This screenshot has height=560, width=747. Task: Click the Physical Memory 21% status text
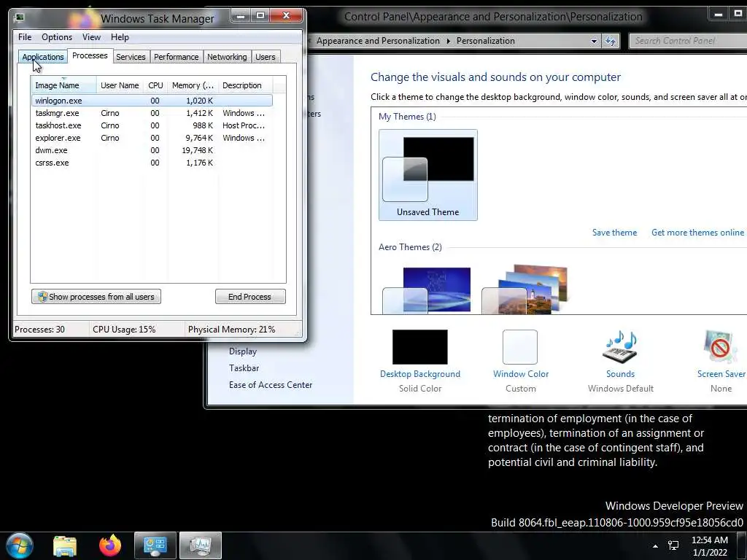tap(231, 330)
